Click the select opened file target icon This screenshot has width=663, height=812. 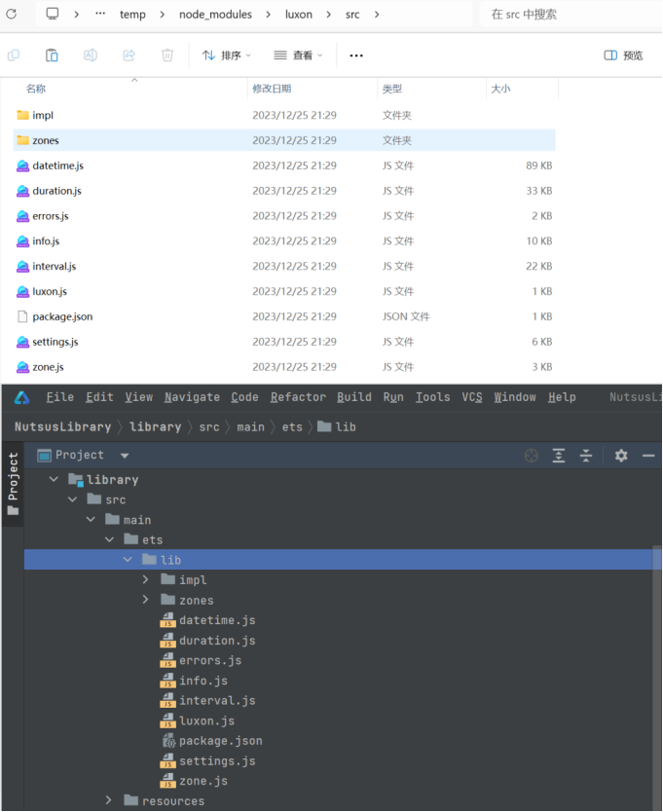[x=532, y=456]
